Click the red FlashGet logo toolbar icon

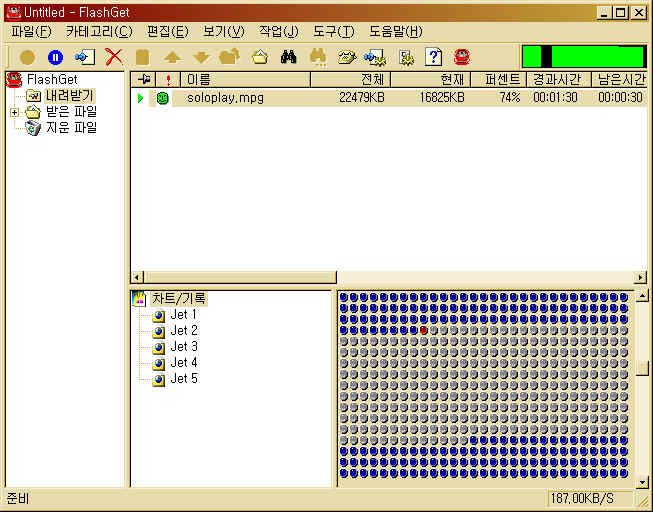click(x=462, y=57)
